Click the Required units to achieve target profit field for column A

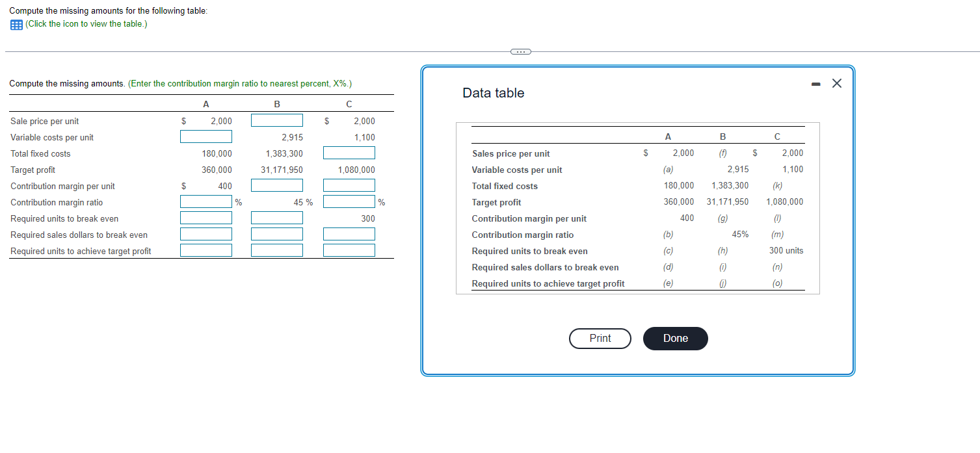(x=205, y=250)
